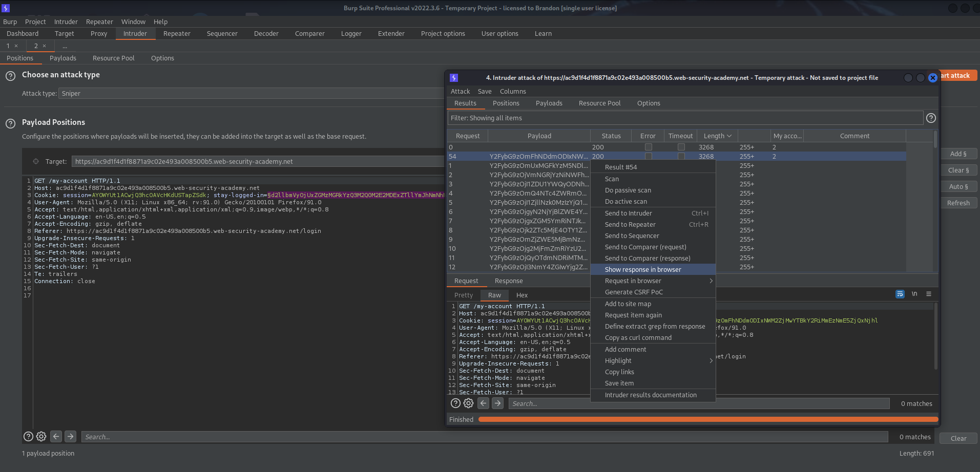980x472 pixels.
Task: Open Resource Pool tab in attack window
Action: coord(599,103)
